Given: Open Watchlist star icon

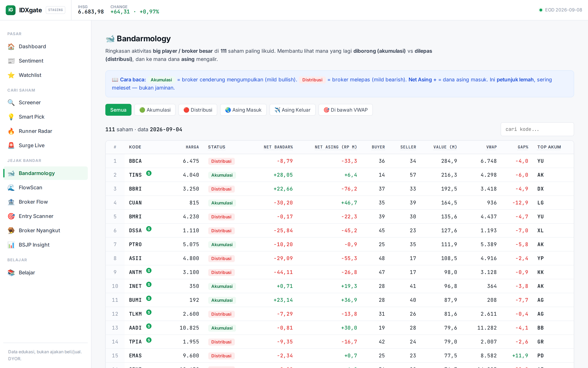Looking at the screenshot, I should pos(11,75).
